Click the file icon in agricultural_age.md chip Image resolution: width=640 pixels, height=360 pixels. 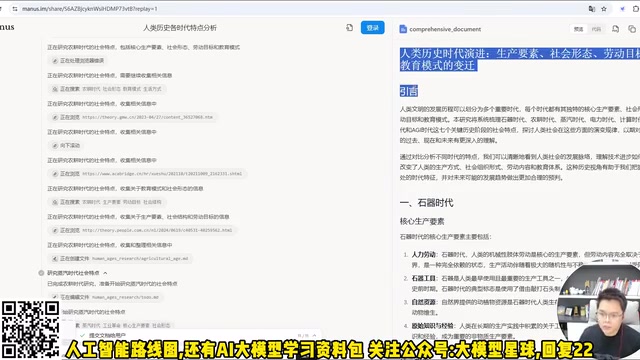point(55,258)
